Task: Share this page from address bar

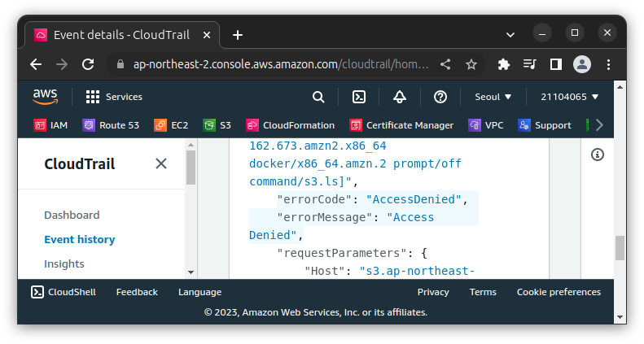Action: coord(445,64)
